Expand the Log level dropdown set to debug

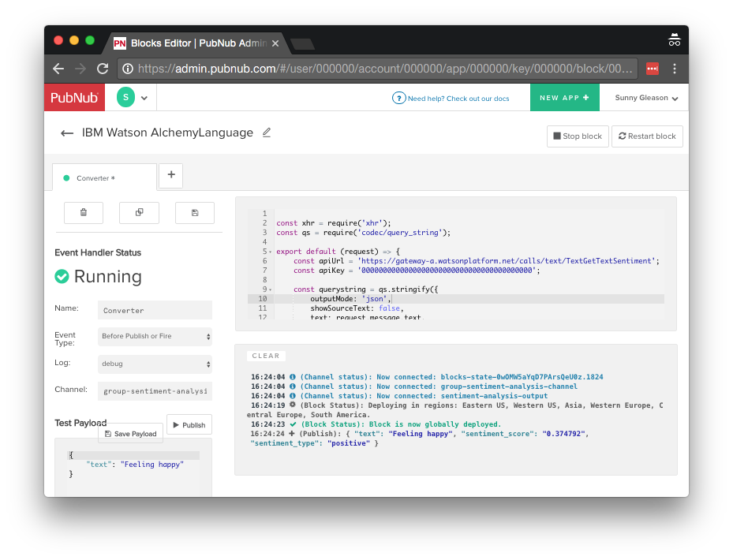point(155,364)
